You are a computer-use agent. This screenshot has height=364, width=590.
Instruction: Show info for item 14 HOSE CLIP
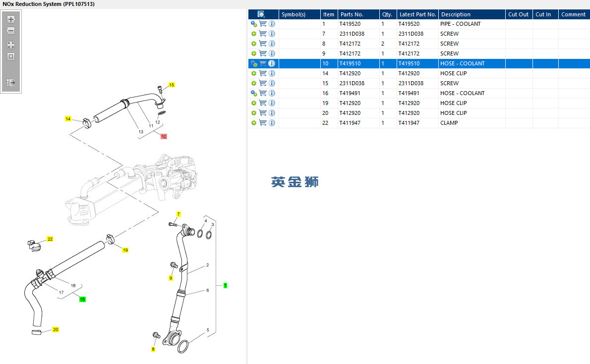pyautogui.click(x=272, y=73)
